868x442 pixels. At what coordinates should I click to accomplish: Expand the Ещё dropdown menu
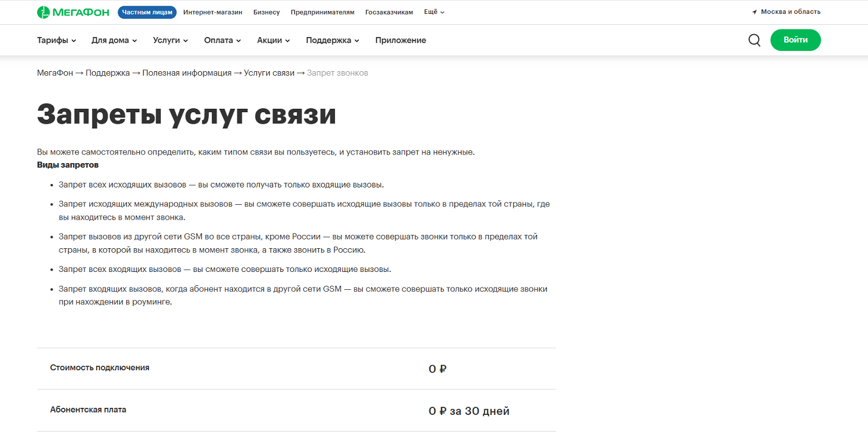[x=434, y=12]
